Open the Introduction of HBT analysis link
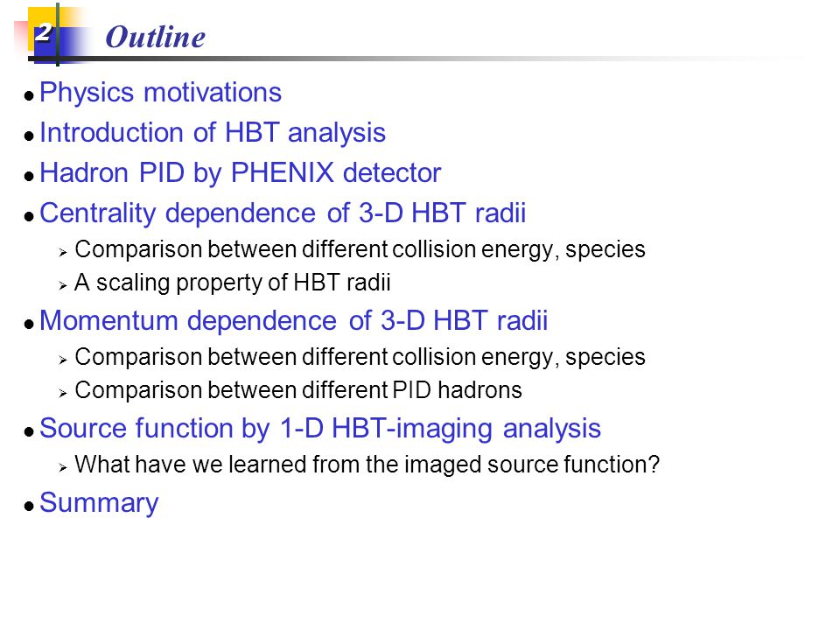This screenshot has height=630, width=840. (x=213, y=133)
